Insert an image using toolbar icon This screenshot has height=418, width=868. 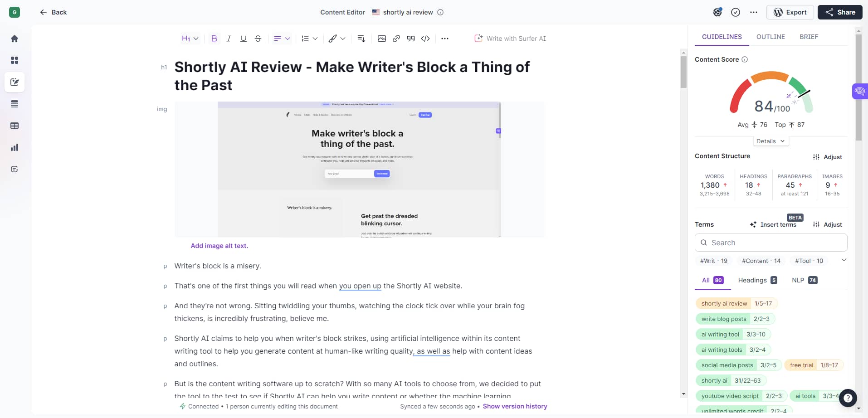382,39
